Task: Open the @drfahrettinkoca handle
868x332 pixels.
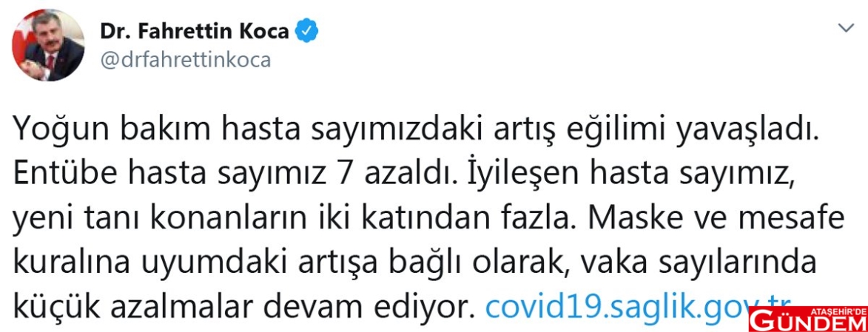Action: pyautogui.click(x=185, y=61)
